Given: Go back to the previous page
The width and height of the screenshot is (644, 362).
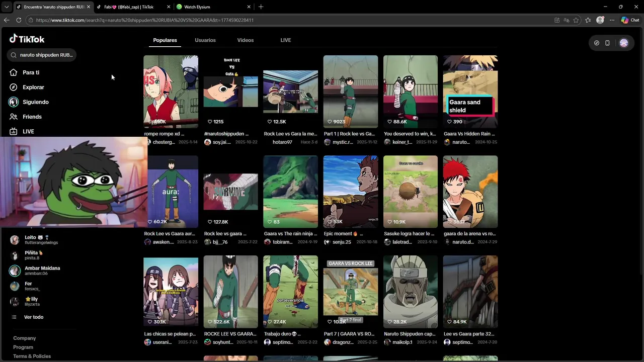Looking at the screenshot, I should tap(7, 20).
